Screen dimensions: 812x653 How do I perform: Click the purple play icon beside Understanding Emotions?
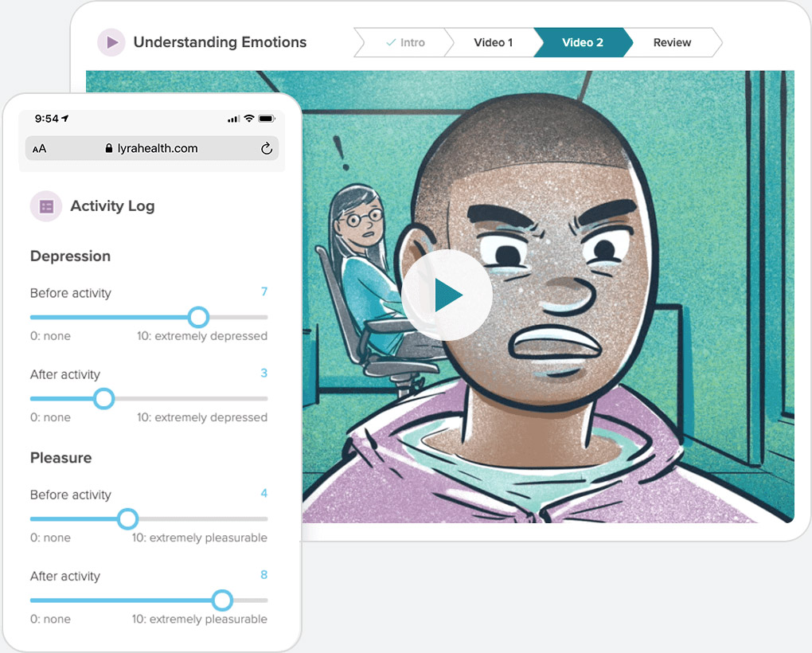coord(111,42)
